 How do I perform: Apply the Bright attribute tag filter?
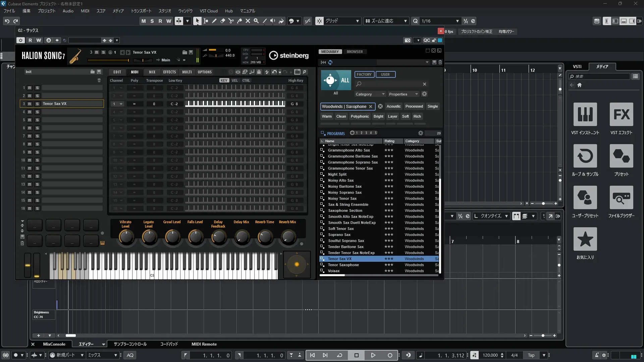coord(378,116)
